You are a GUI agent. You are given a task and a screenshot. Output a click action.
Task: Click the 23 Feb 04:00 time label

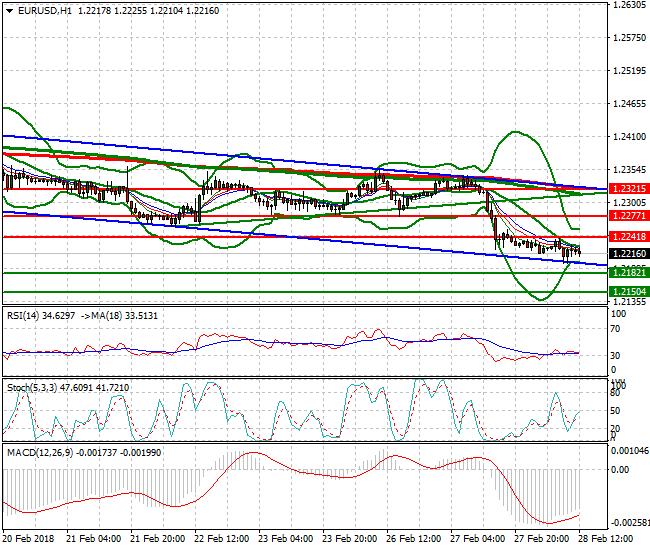tap(285, 539)
